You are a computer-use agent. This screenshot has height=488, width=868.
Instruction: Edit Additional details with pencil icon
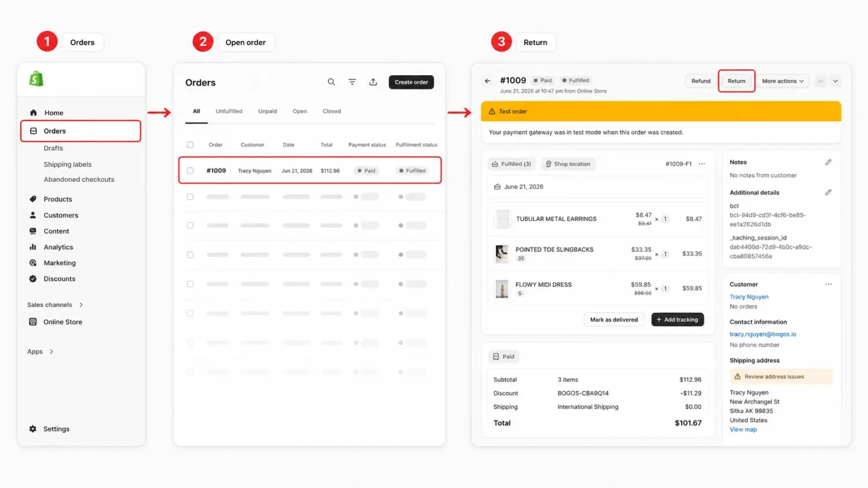[828, 193]
